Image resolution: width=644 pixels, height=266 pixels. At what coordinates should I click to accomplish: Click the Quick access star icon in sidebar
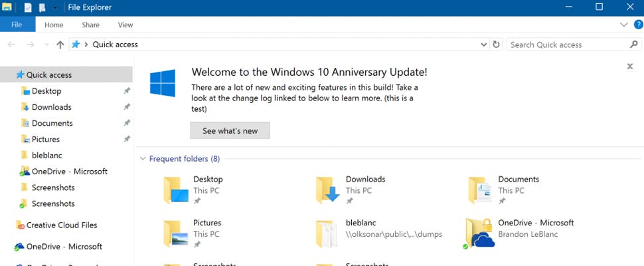(20, 75)
